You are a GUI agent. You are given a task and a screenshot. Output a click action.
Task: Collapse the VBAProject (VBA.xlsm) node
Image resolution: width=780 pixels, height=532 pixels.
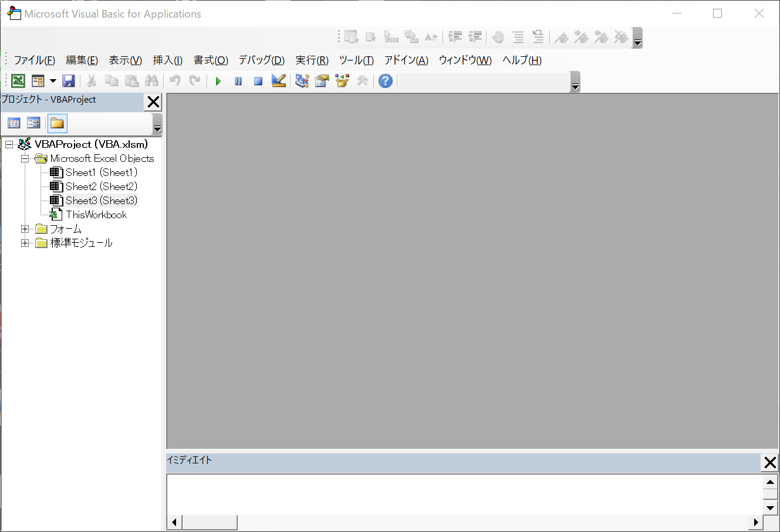coord(9,144)
